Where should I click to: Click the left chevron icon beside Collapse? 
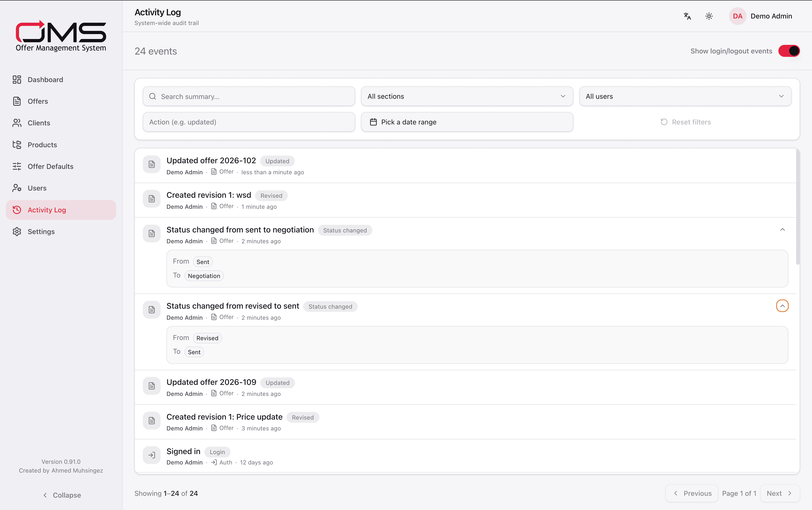click(45, 495)
